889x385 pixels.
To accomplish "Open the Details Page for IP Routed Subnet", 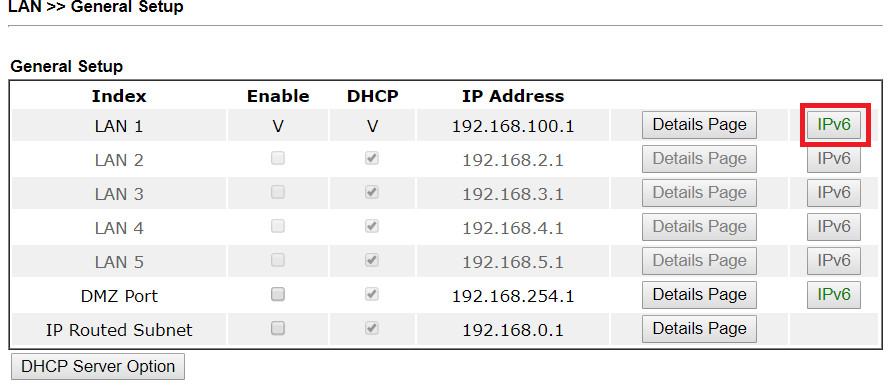I will 699,329.
